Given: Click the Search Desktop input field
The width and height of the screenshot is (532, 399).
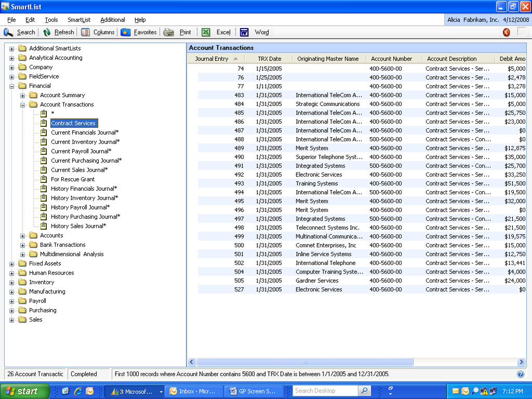Looking at the screenshot, I should click(x=325, y=391).
